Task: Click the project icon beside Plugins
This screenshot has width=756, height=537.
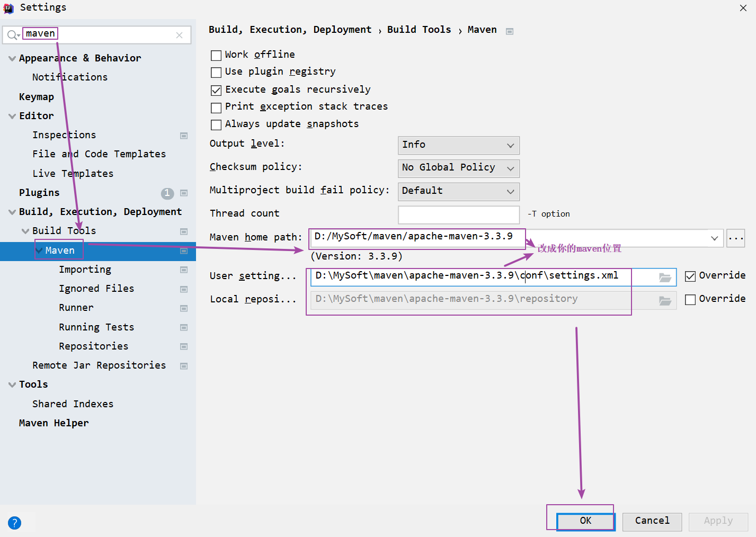Action: point(184,193)
